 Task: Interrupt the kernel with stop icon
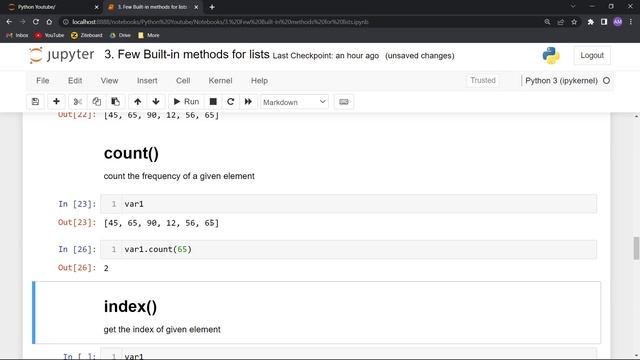[x=213, y=102]
